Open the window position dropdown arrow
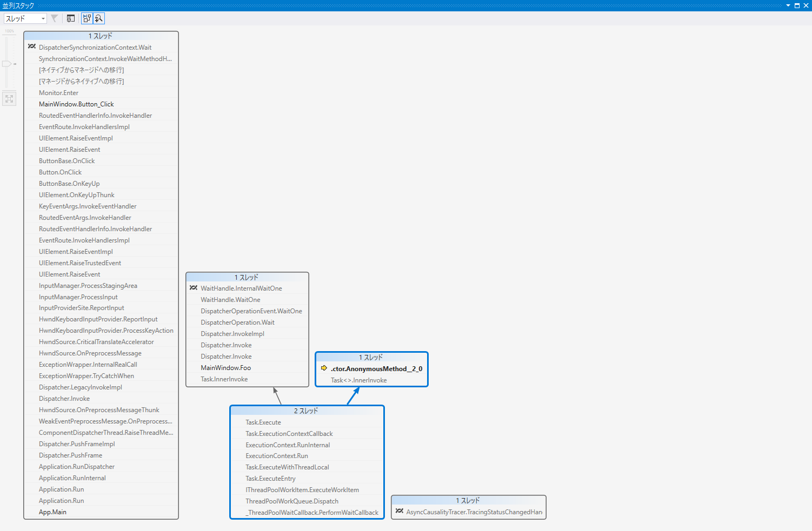Screen dimensions: 812x531 point(788,5)
